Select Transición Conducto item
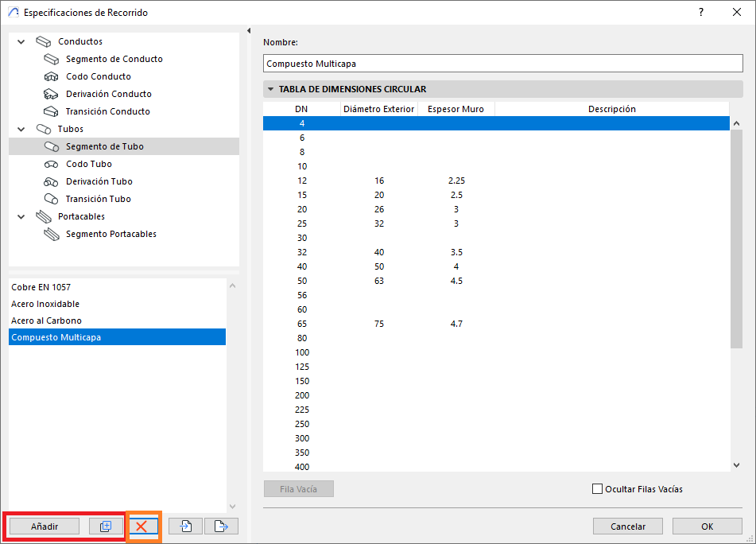The image size is (756, 544). click(x=107, y=111)
